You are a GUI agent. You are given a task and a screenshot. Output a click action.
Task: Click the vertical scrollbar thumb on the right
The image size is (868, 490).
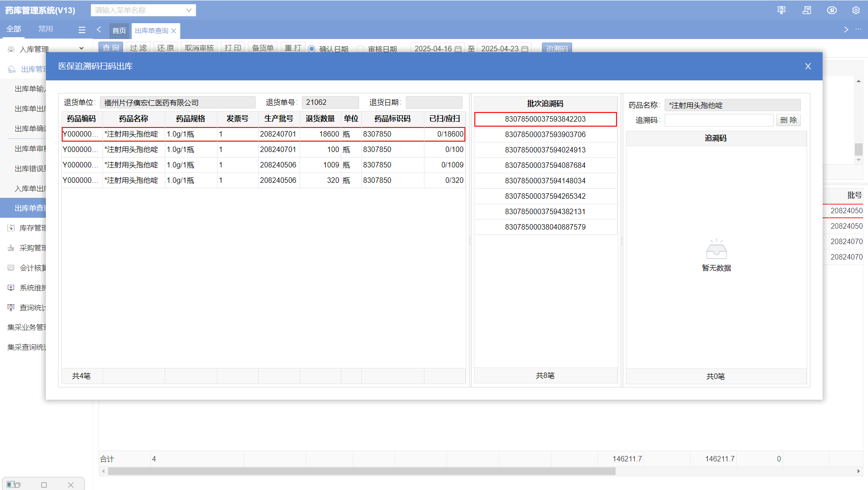pyautogui.click(x=858, y=149)
